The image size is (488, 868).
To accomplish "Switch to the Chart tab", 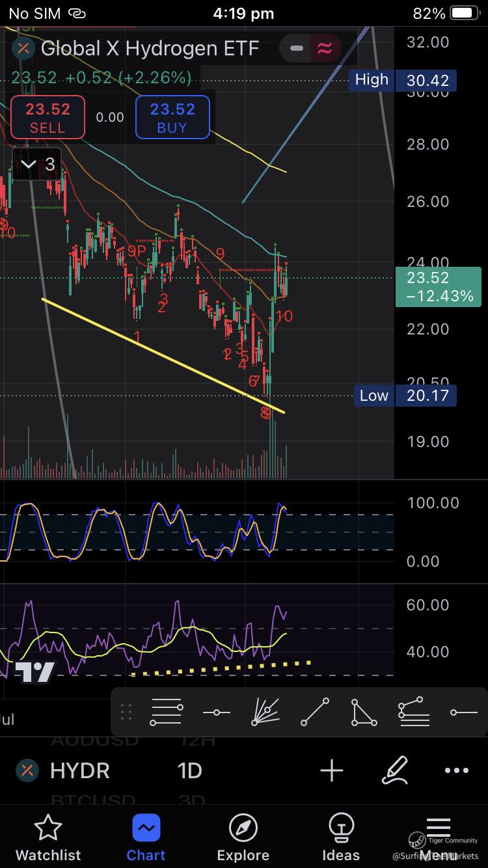I will 146,838.
